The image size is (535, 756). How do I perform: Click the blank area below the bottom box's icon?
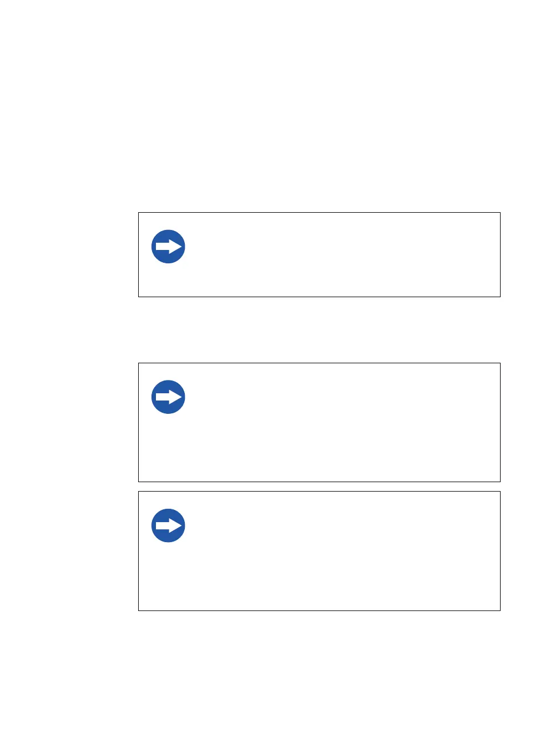pyautogui.click(x=168, y=576)
